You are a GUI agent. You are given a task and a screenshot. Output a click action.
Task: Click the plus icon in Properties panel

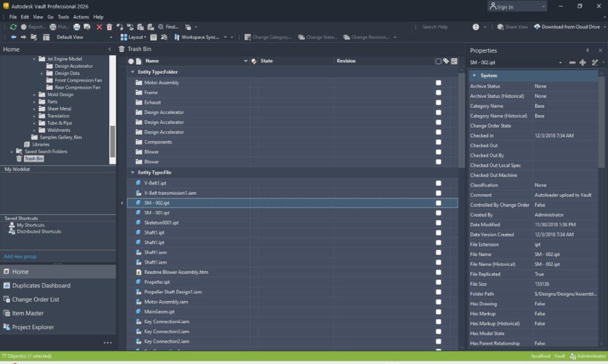click(582, 62)
